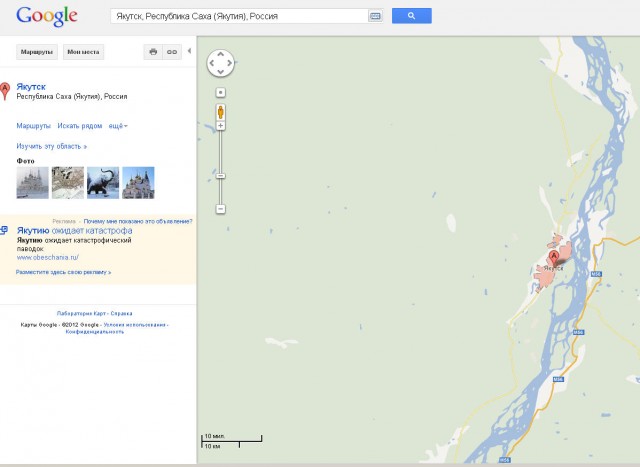Open the Маршруты button at top
The height and width of the screenshot is (467, 640).
[37, 52]
